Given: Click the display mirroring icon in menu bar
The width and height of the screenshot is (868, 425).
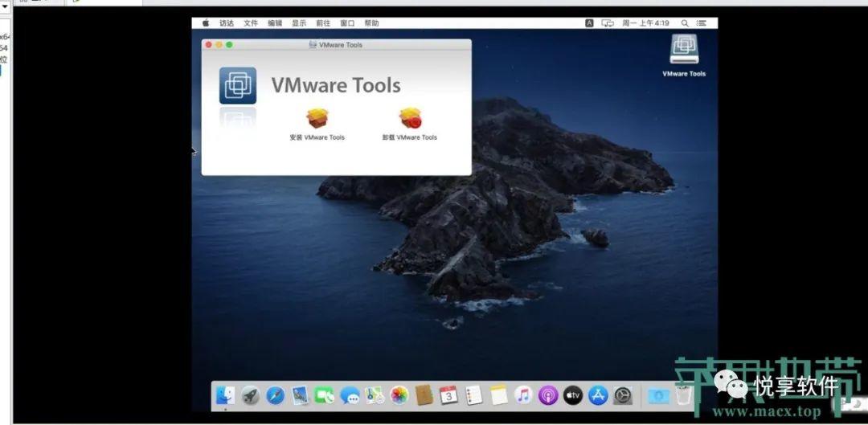Looking at the screenshot, I should tap(608, 23).
